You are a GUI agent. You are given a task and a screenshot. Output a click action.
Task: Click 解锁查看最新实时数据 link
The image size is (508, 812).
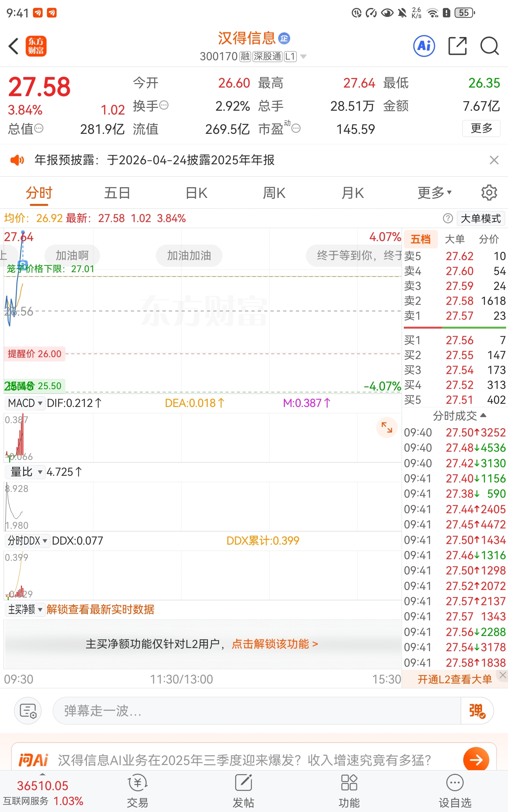pyautogui.click(x=100, y=609)
